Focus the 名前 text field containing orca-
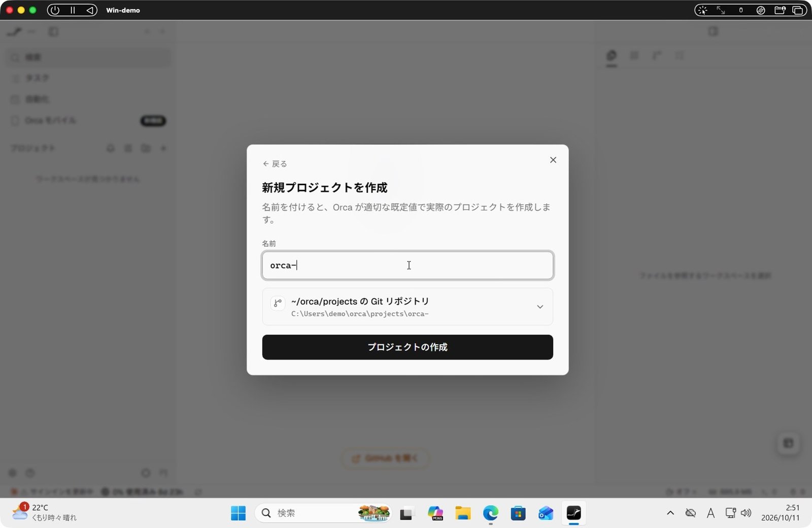 (408, 266)
